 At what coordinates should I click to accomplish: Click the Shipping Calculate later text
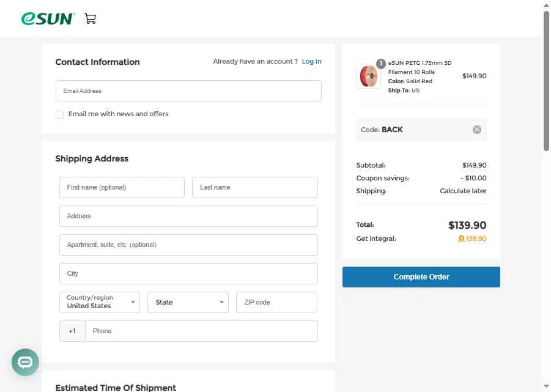coord(463,191)
